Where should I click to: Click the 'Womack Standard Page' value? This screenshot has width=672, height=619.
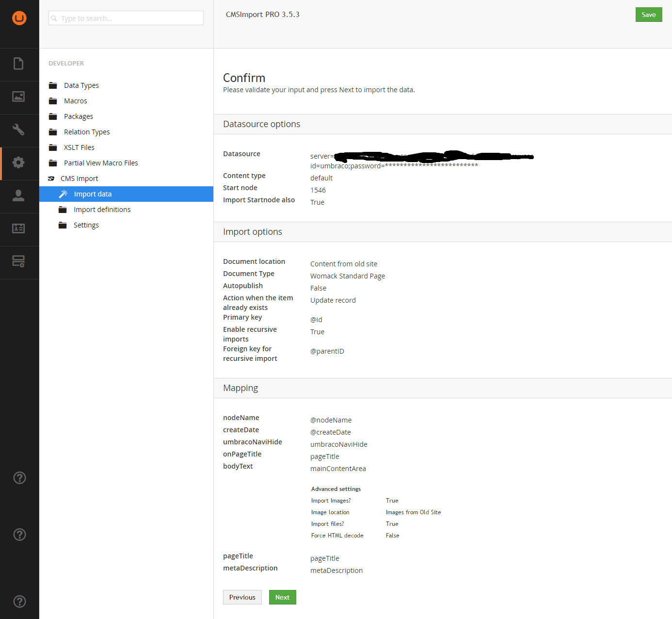348,276
